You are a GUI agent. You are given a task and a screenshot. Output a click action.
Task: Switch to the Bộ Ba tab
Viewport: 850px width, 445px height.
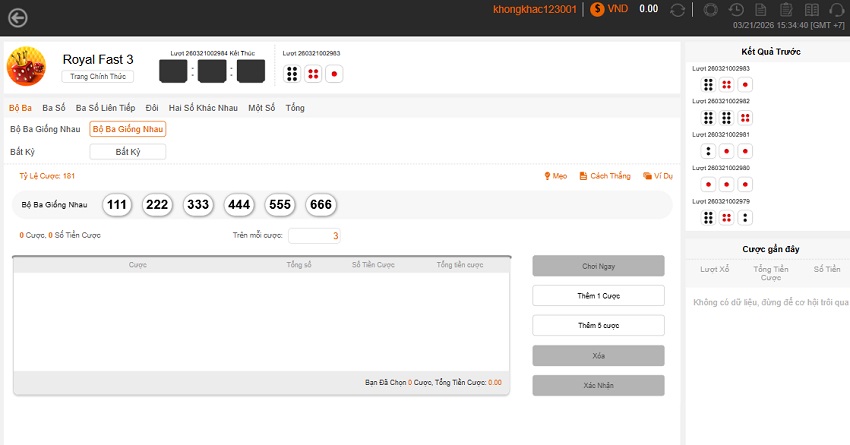(x=20, y=108)
